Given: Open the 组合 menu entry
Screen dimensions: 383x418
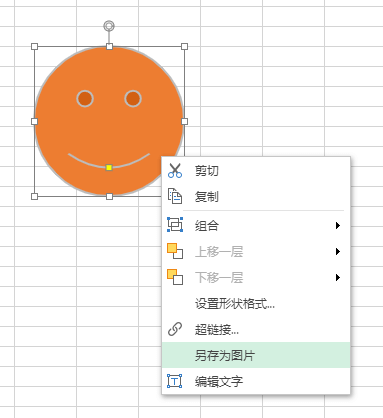Looking at the screenshot, I should click(x=256, y=226).
